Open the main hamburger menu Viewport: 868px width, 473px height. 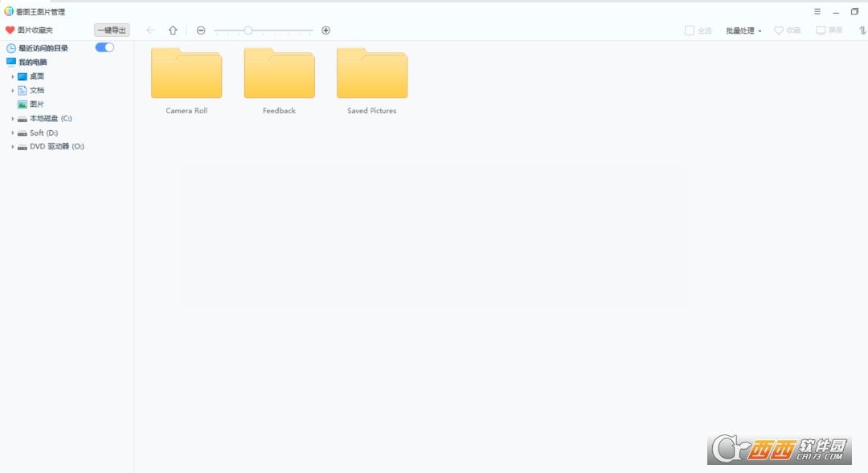click(817, 11)
